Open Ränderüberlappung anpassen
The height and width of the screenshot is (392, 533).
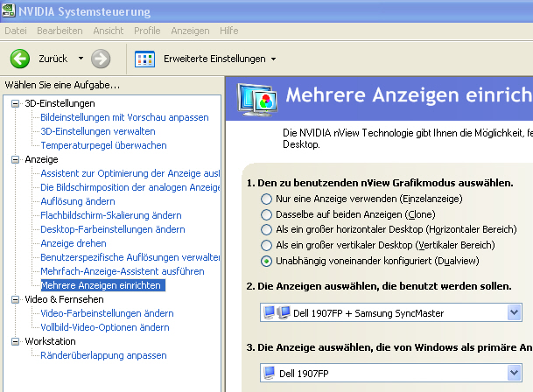[103, 355]
